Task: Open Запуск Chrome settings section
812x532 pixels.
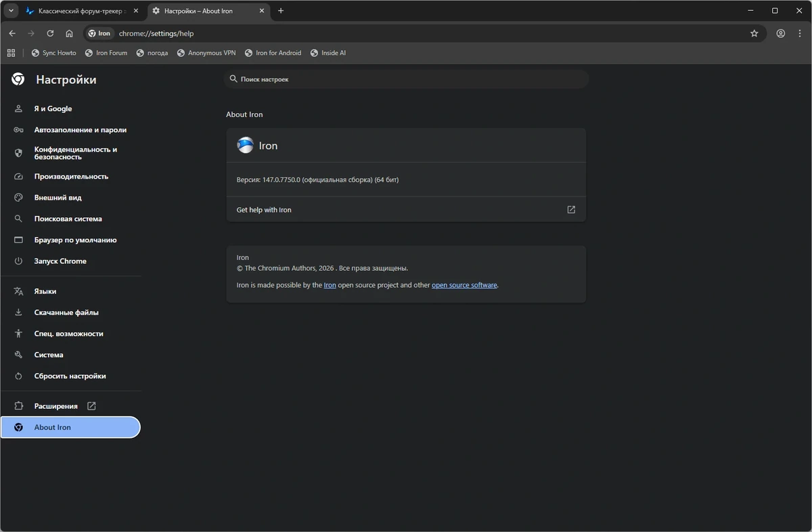Action: [x=70, y=261]
